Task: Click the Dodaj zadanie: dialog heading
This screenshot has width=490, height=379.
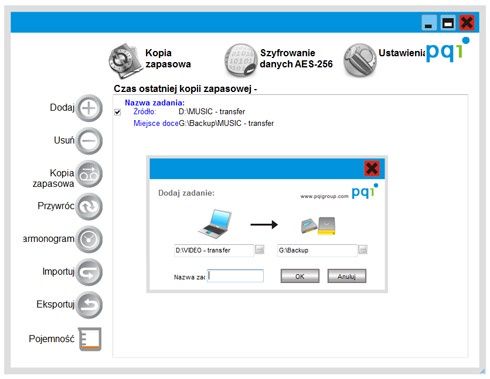Action: 186,193
